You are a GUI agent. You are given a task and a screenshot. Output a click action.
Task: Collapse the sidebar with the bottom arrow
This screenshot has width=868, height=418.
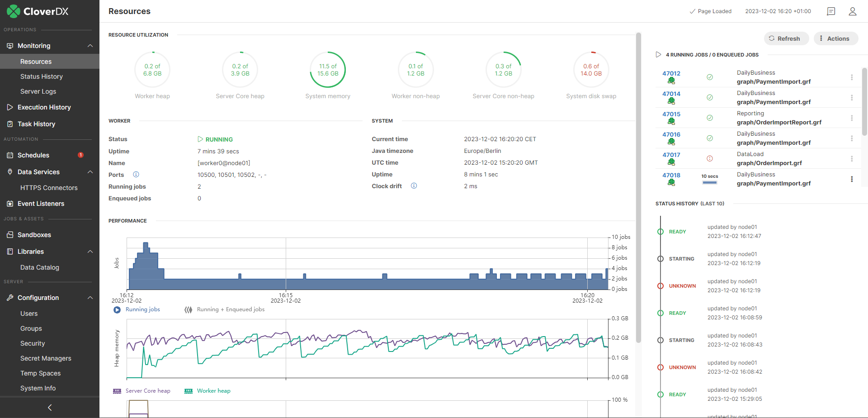pos(50,408)
